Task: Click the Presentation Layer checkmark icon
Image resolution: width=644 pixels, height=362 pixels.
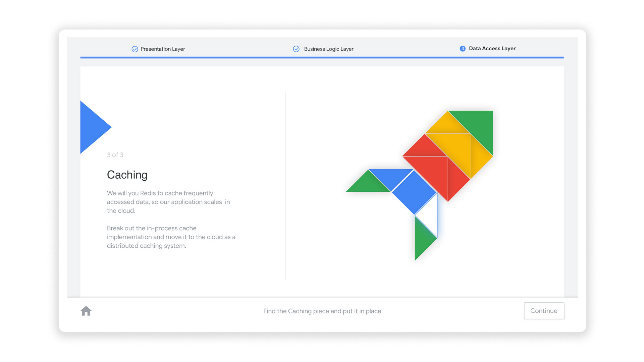Action: click(x=135, y=49)
